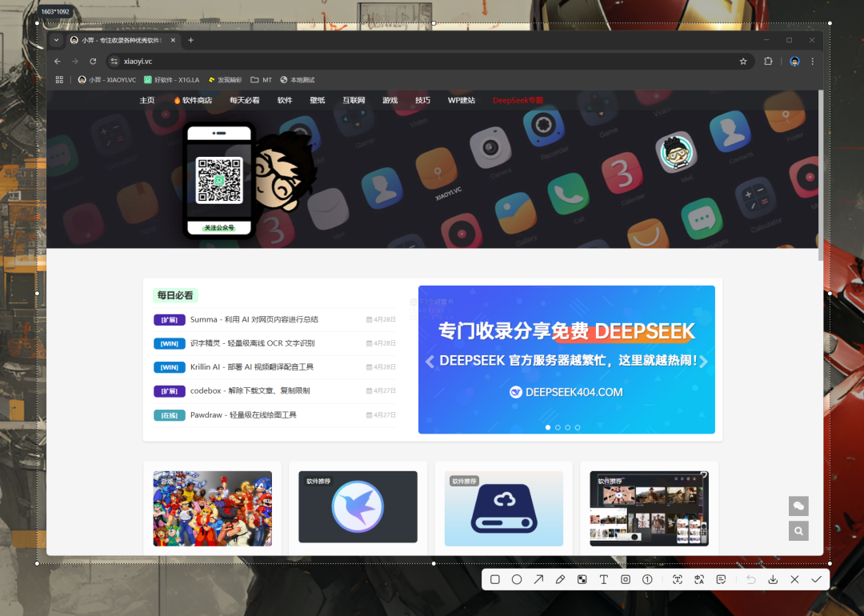Click the note with checkmark icon in screenshot toolbar
Image resolution: width=864 pixels, height=616 pixels.
(721, 580)
